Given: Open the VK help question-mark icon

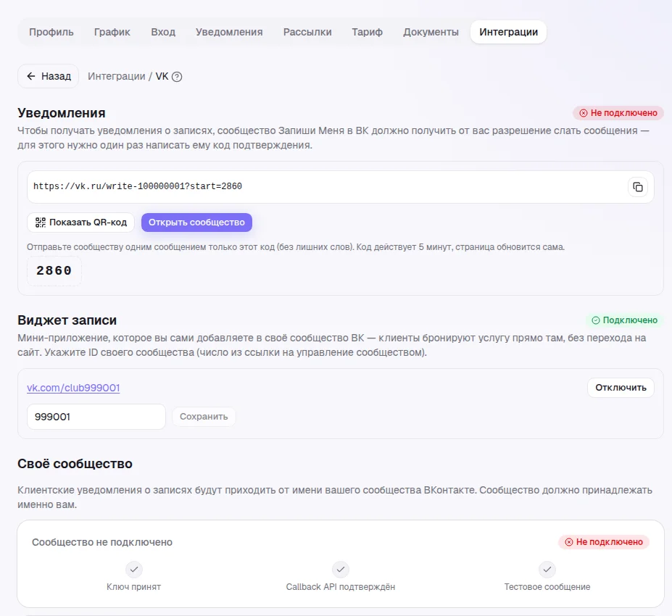Looking at the screenshot, I should 177,77.
